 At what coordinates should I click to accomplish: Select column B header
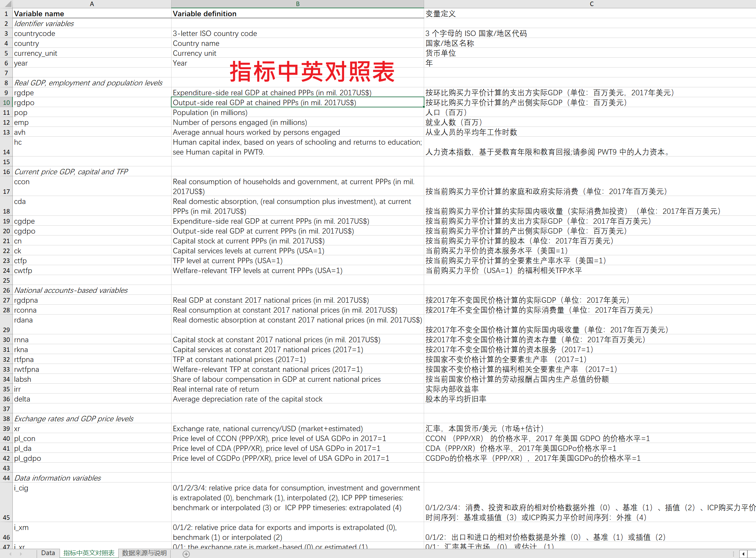pos(297,4)
